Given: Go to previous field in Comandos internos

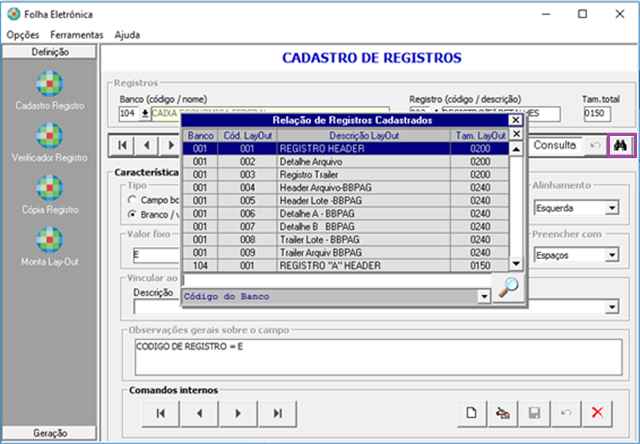Looking at the screenshot, I should (x=200, y=413).
